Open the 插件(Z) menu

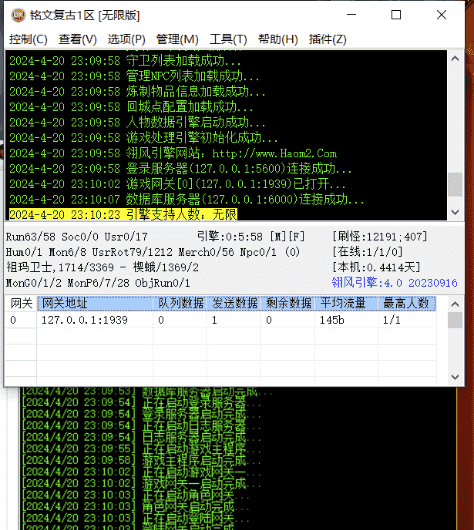[x=327, y=39]
